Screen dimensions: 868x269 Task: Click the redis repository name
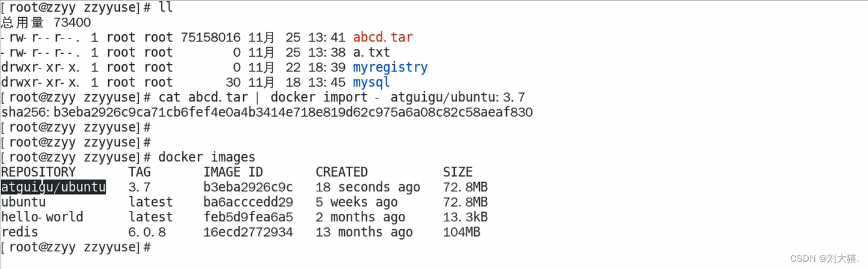pyautogui.click(x=20, y=232)
